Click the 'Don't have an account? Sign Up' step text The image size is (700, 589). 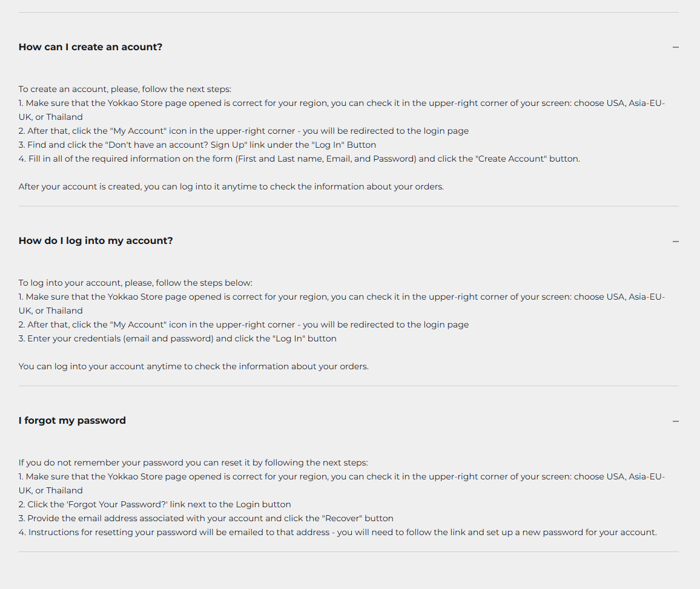(x=197, y=145)
